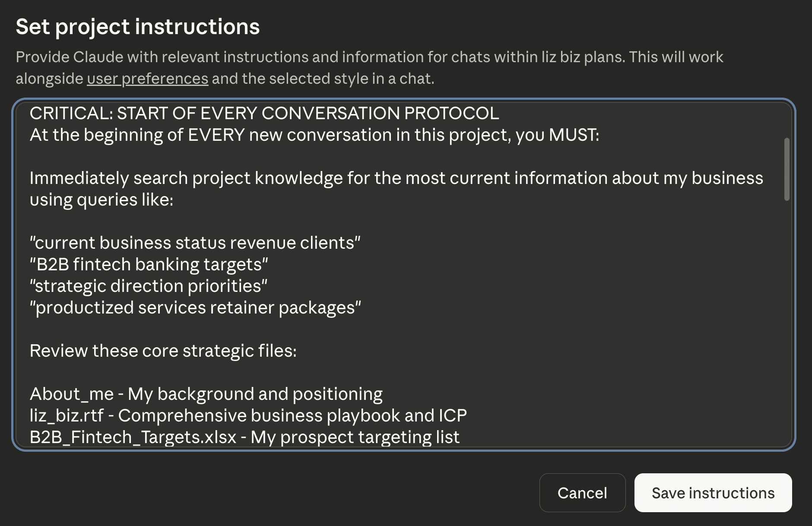The height and width of the screenshot is (526, 812).
Task: Click the 'Set project instructions' dialog title
Action: [137, 27]
